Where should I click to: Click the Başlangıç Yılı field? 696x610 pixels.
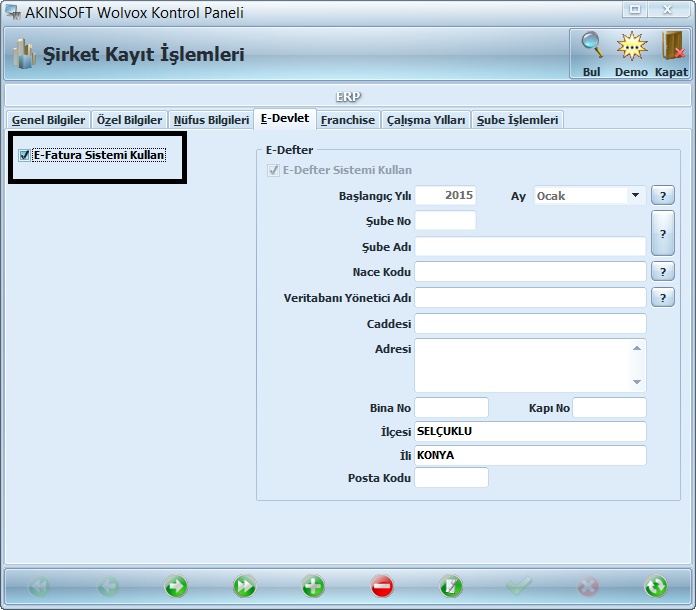point(445,195)
